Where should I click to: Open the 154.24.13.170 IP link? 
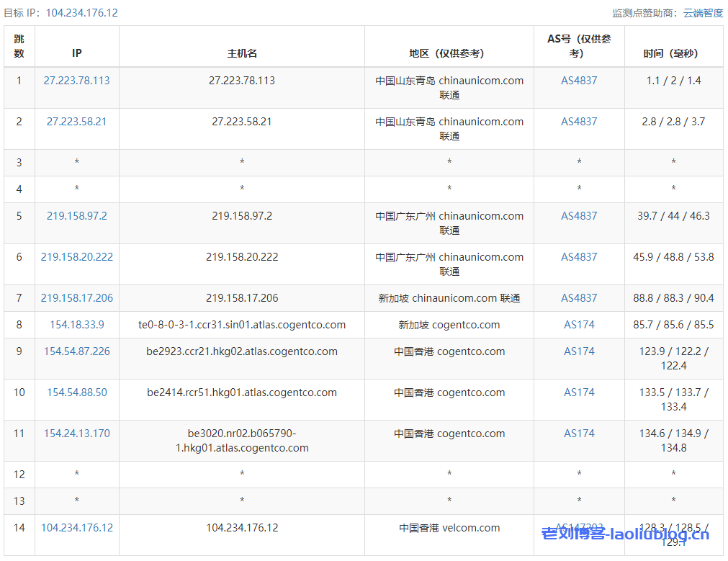point(77,434)
